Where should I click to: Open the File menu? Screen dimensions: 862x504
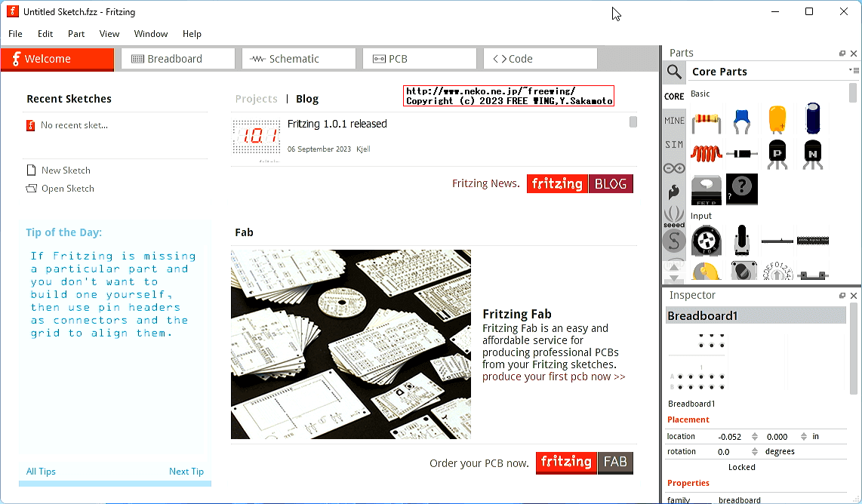(x=15, y=33)
